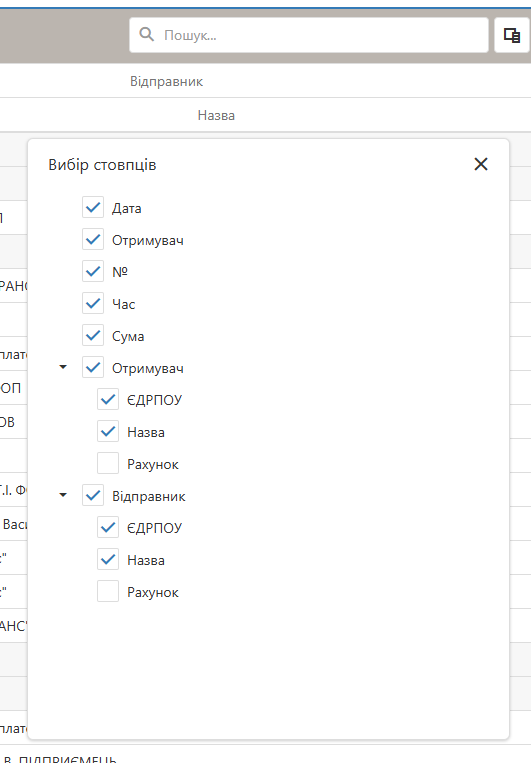This screenshot has height=763, width=531.
Task: Click the Назва column header
Action: point(216,115)
